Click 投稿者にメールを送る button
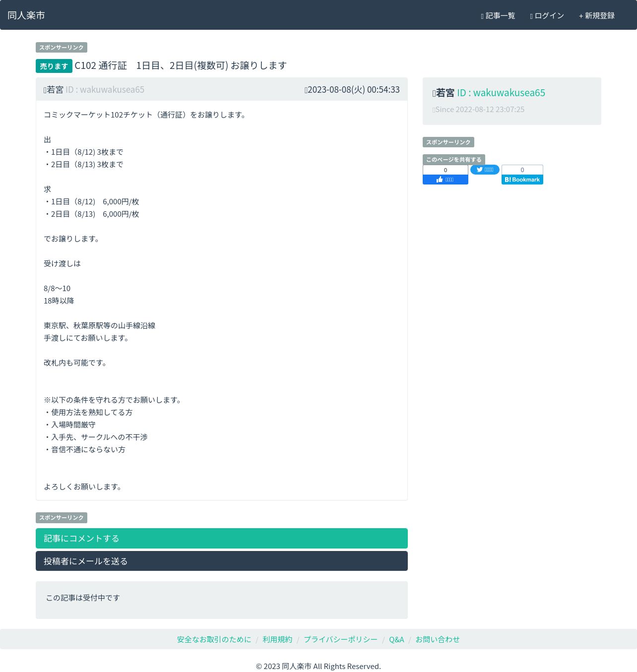The height and width of the screenshot is (672, 637). (x=222, y=561)
